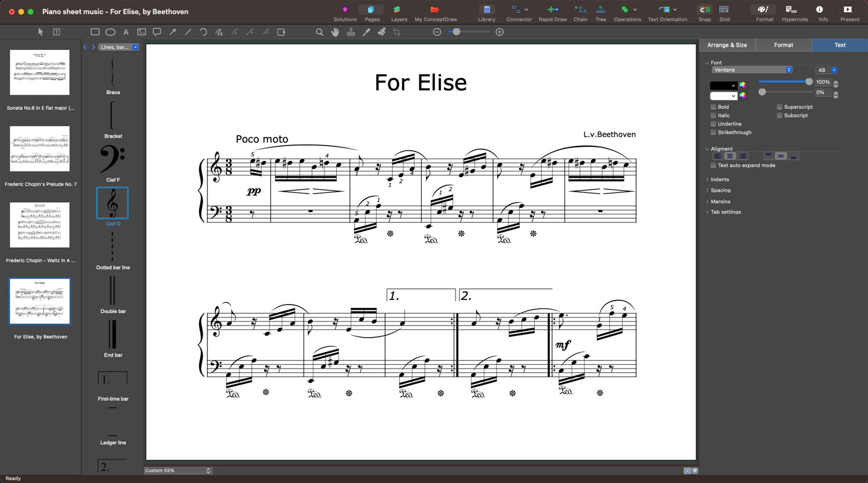Apply Chain arrangement
This screenshot has width=868, height=483.
580,13
